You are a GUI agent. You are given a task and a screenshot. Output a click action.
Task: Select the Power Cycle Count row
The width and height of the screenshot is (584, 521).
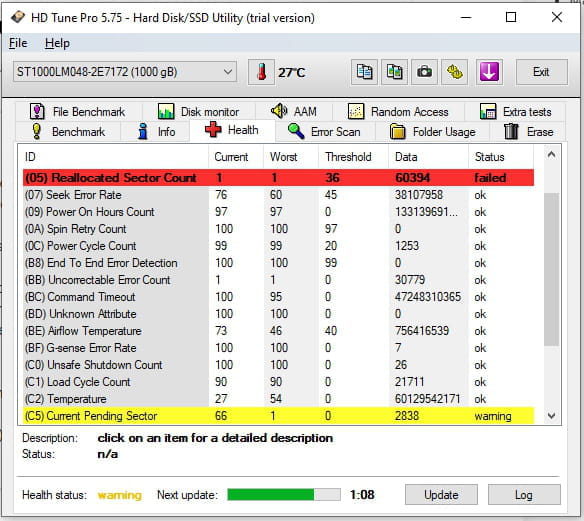coord(278,246)
